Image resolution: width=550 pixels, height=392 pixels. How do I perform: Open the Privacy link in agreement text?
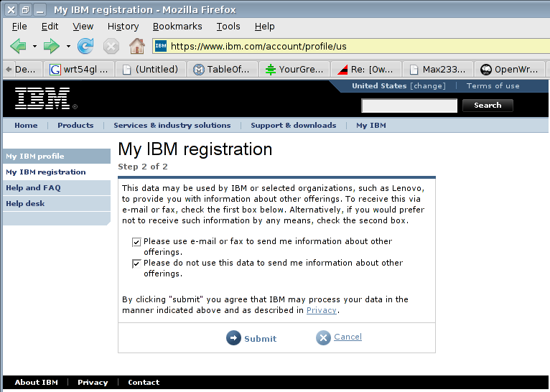click(x=321, y=310)
